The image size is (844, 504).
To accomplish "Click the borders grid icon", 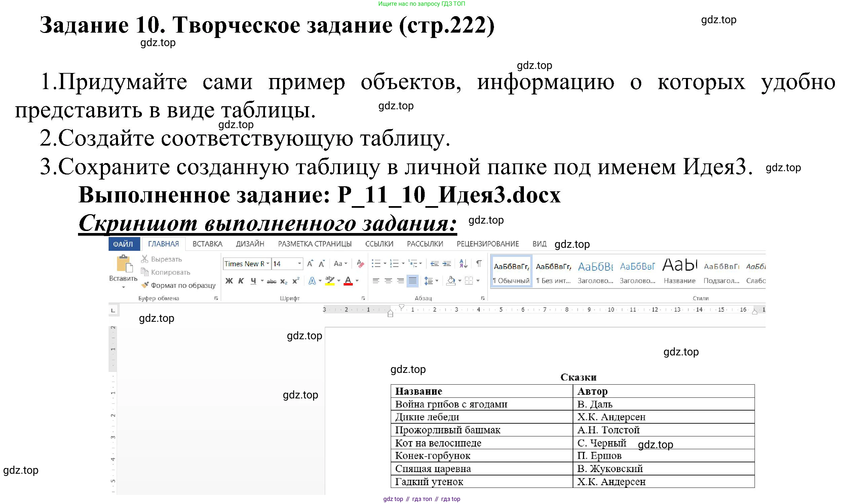I will [x=469, y=281].
